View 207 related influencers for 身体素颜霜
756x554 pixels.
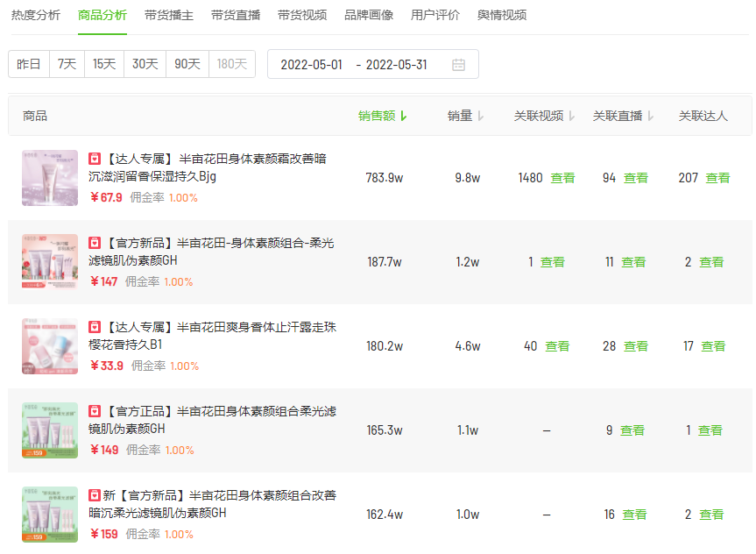pos(717,178)
